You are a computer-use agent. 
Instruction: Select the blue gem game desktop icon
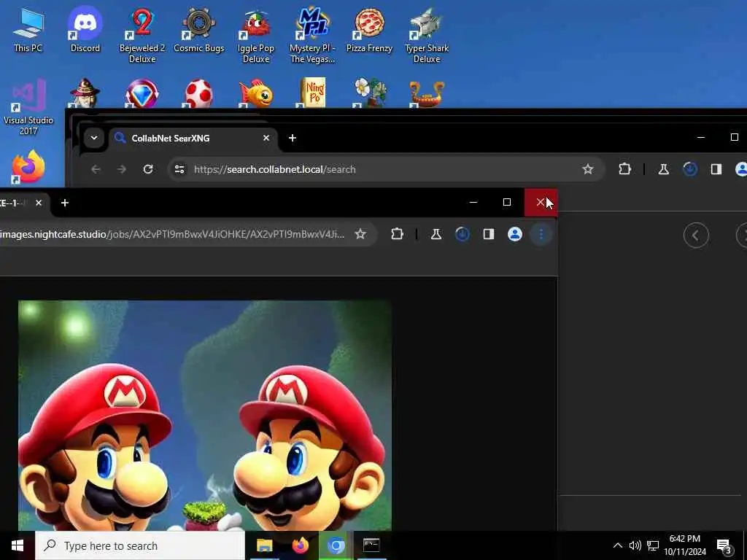click(142, 93)
